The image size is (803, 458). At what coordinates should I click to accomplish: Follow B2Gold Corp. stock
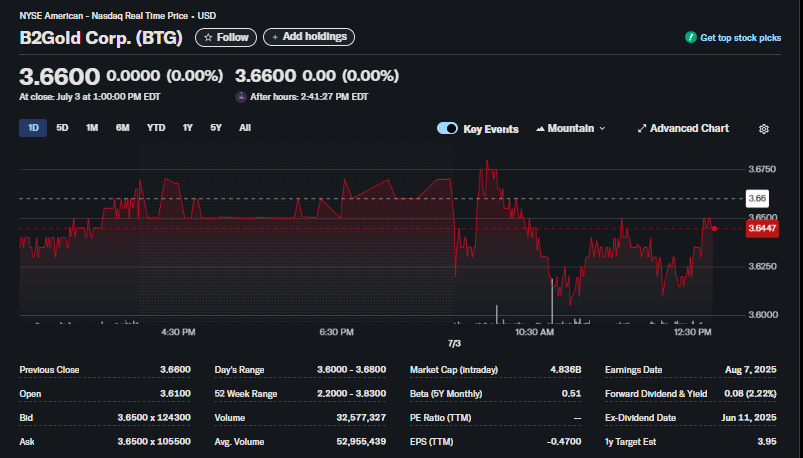[x=226, y=37]
